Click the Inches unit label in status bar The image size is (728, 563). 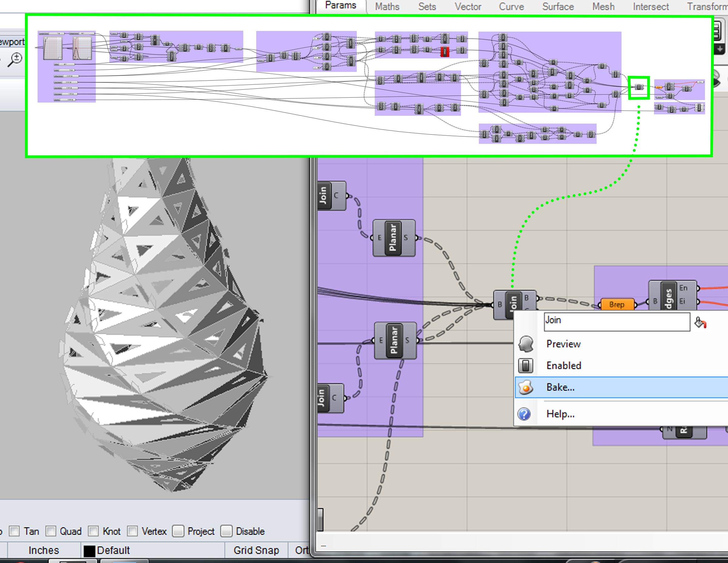[44, 550]
